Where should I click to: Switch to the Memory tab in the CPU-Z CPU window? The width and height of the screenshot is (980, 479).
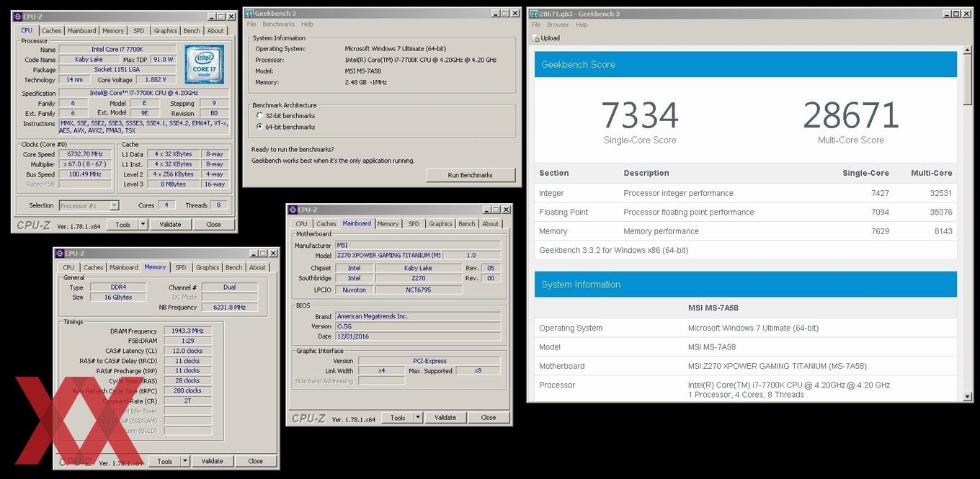(113, 30)
